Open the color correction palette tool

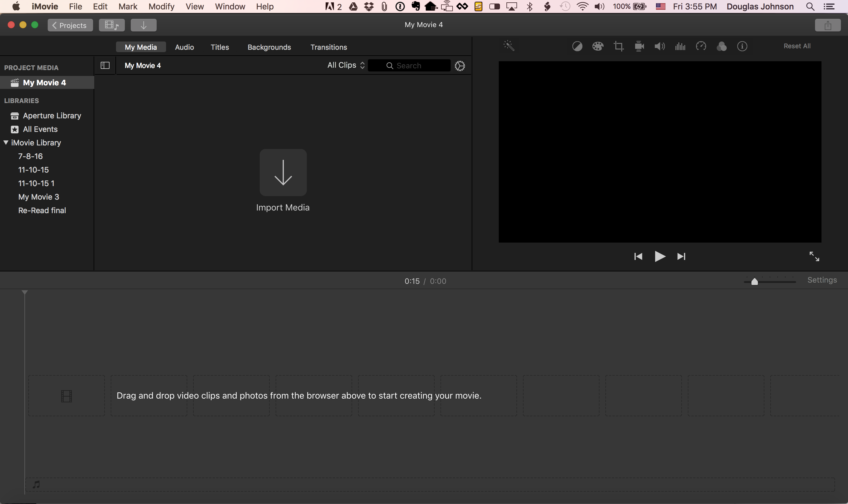click(598, 46)
